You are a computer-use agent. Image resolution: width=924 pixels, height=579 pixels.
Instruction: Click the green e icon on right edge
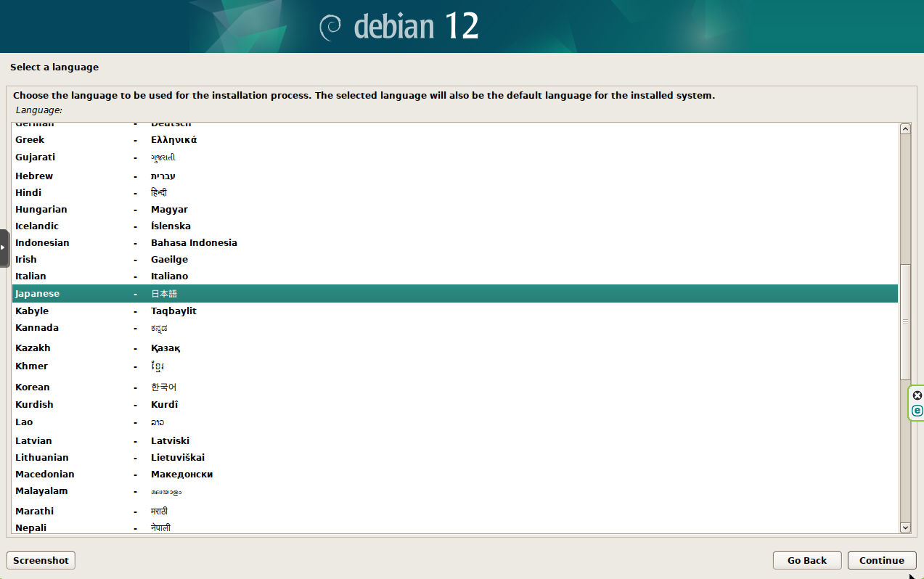point(917,411)
